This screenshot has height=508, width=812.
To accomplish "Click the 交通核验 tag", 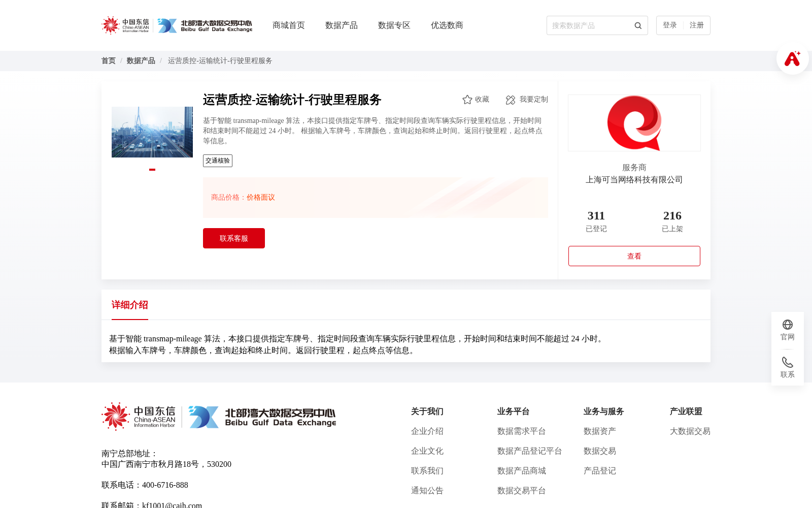I will (218, 161).
